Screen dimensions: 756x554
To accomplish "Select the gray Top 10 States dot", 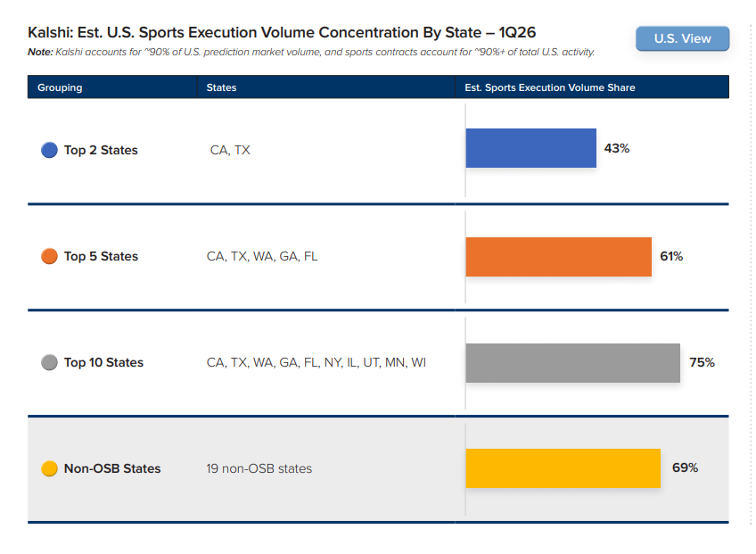I will (x=49, y=362).
